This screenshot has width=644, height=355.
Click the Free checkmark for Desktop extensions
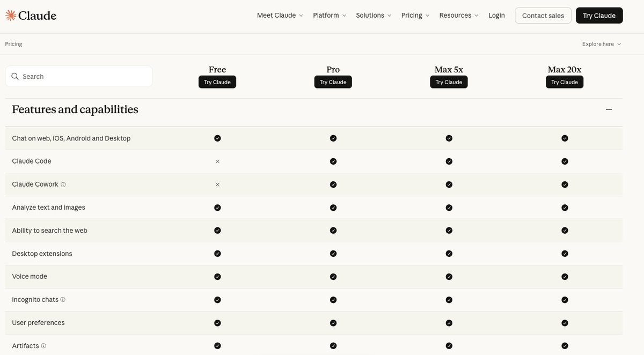217,254
